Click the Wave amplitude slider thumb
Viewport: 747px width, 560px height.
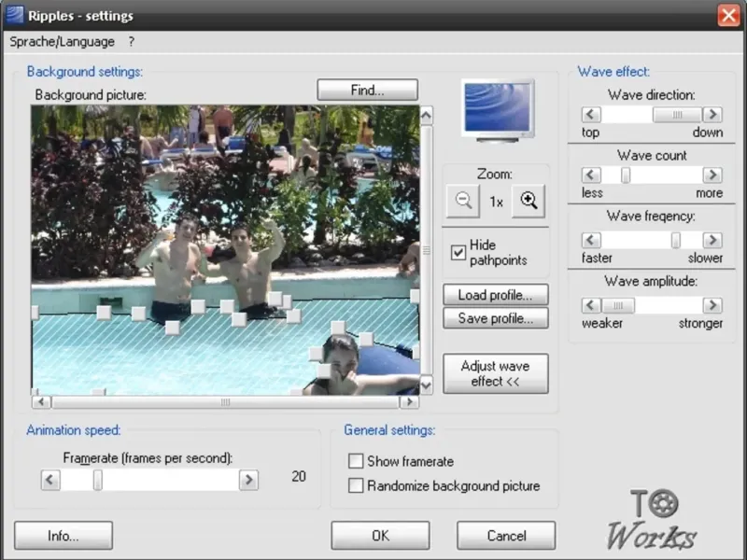(x=618, y=305)
